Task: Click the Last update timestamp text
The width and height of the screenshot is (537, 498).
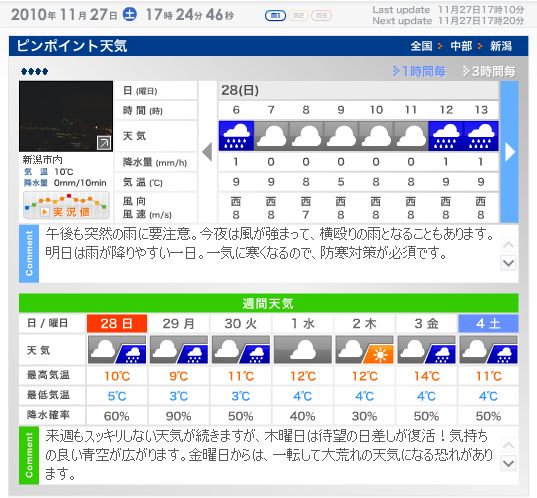Action: (448, 10)
